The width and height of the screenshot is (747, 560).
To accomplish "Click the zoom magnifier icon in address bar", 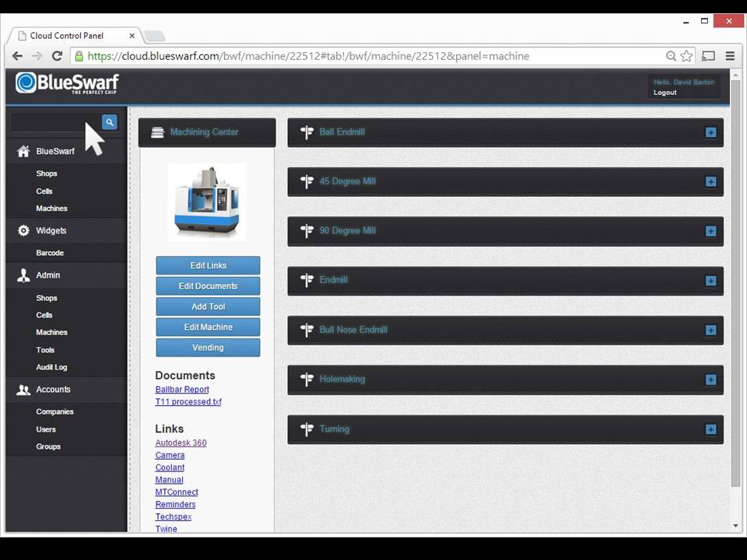I will (671, 56).
